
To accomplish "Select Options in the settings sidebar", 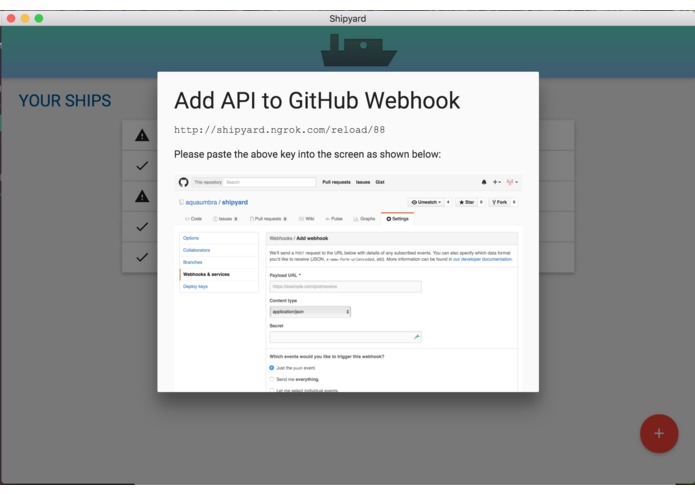I will click(x=219, y=238).
